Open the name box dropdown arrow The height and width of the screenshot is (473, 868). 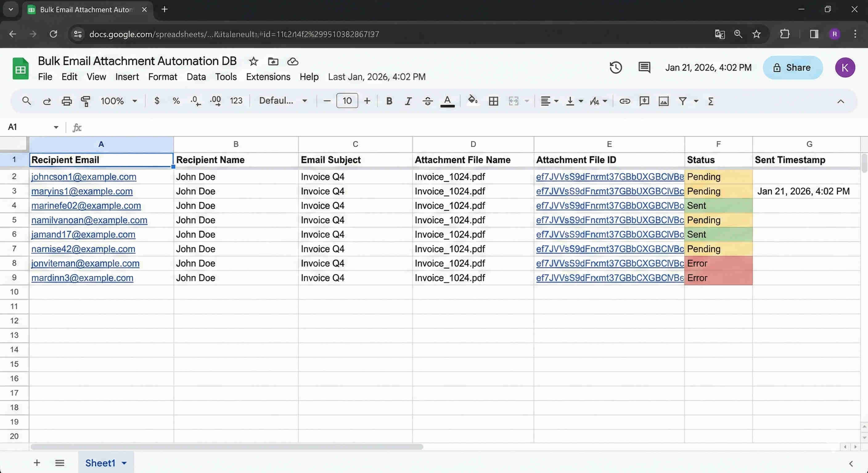pyautogui.click(x=56, y=127)
